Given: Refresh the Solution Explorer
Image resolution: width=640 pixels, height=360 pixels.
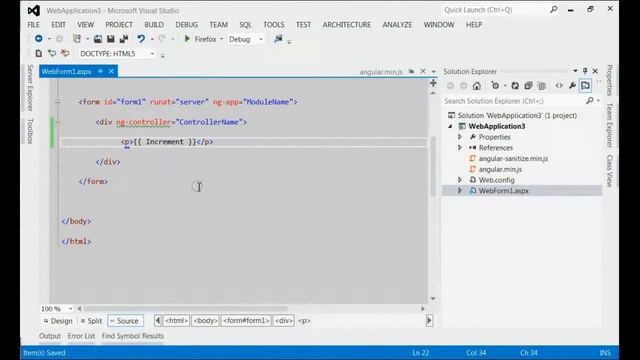Looking at the screenshot, I should click(515, 86).
